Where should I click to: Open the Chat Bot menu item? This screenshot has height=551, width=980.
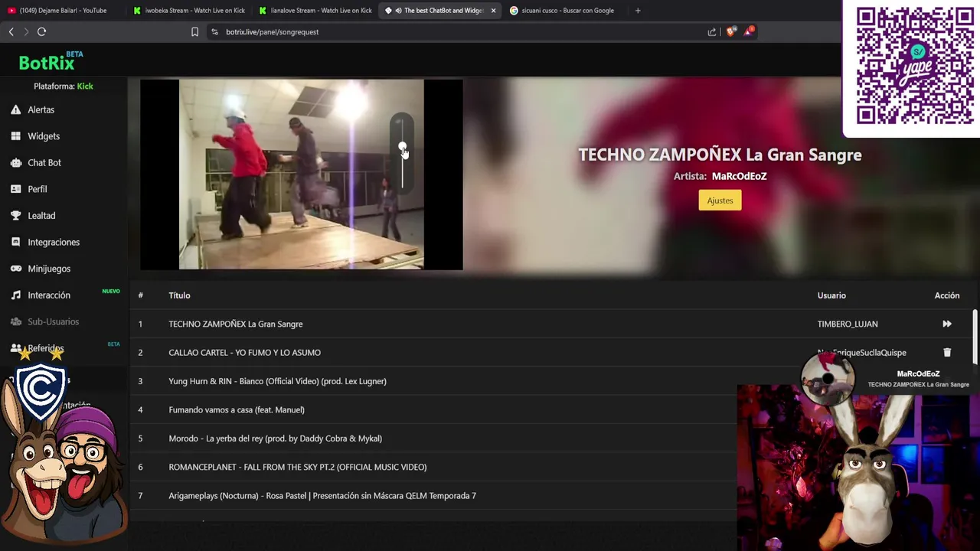pos(44,162)
